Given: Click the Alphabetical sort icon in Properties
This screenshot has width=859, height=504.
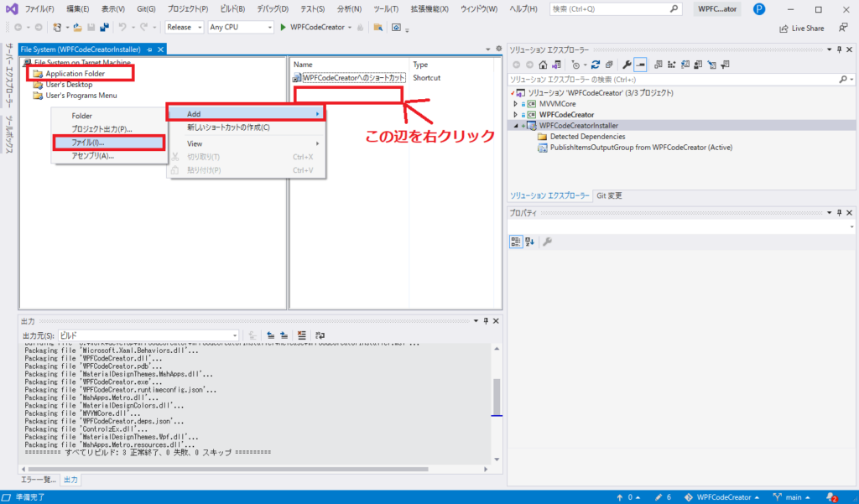Looking at the screenshot, I should (x=530, y=242).
